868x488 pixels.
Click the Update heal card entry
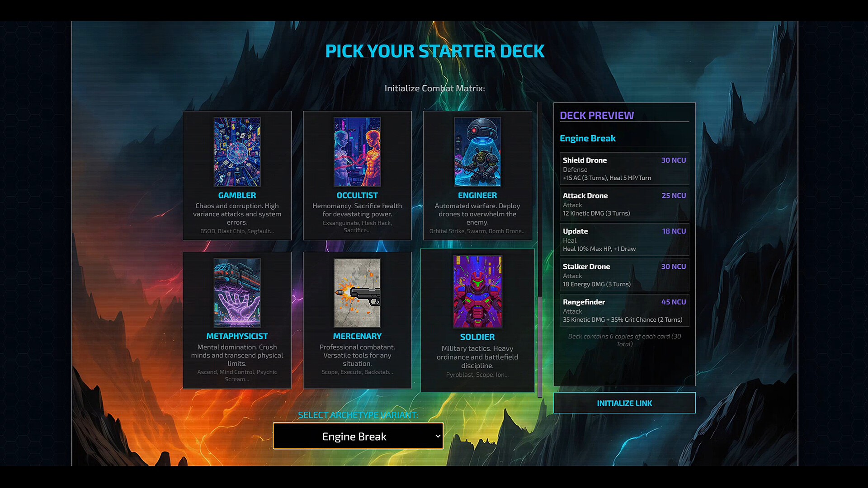click(x=624, y=239)
